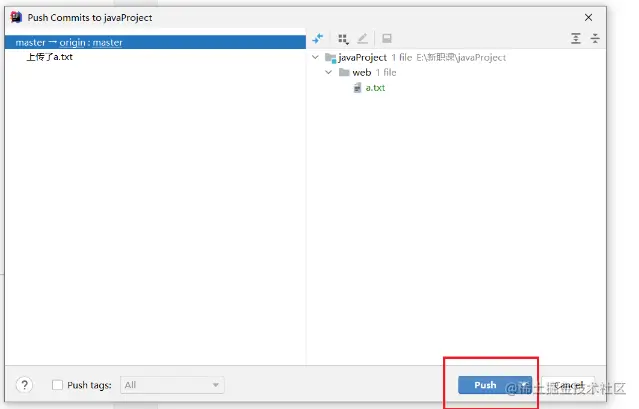Click the Push button
639x409 pixels.
[487, 385]
